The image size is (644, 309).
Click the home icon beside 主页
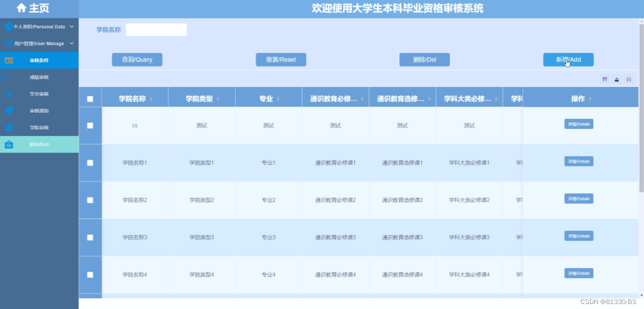click(x=21, y=8)
